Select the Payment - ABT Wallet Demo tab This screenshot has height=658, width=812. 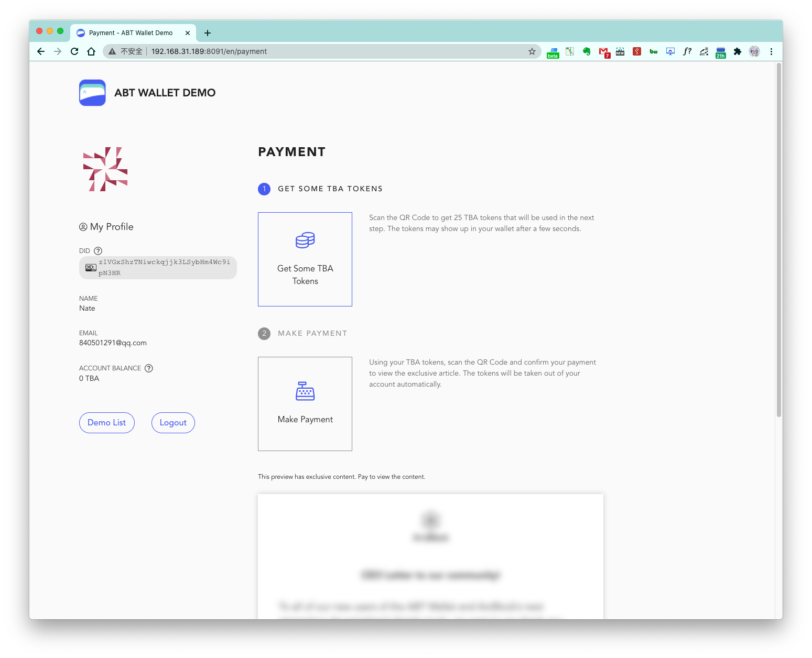(131, 33)
